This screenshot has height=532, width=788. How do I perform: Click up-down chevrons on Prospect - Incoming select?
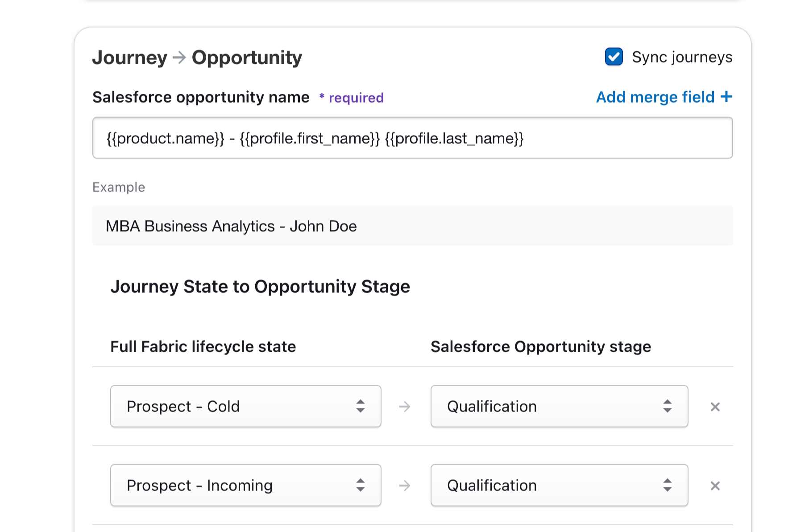pyautogui.click(x=361, y=485)
